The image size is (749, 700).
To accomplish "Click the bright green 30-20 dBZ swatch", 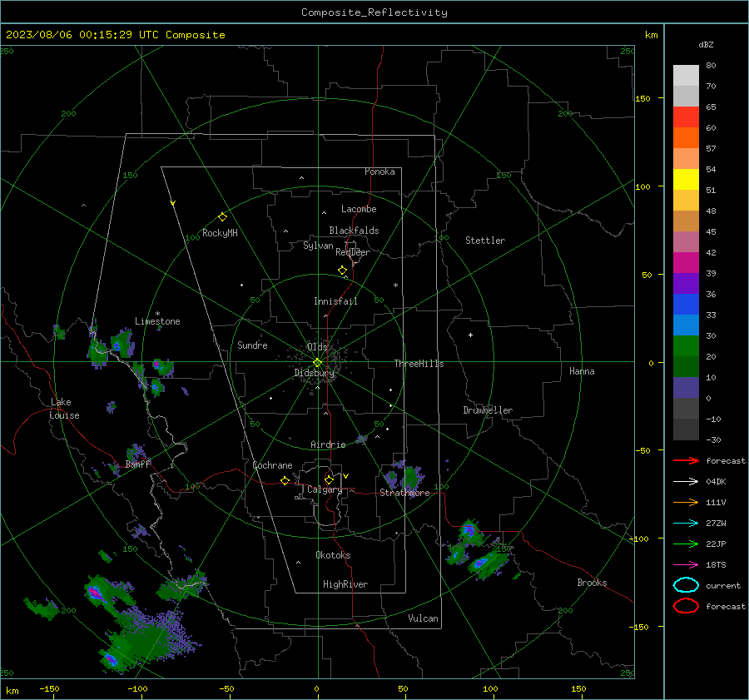I will point(686,346).
